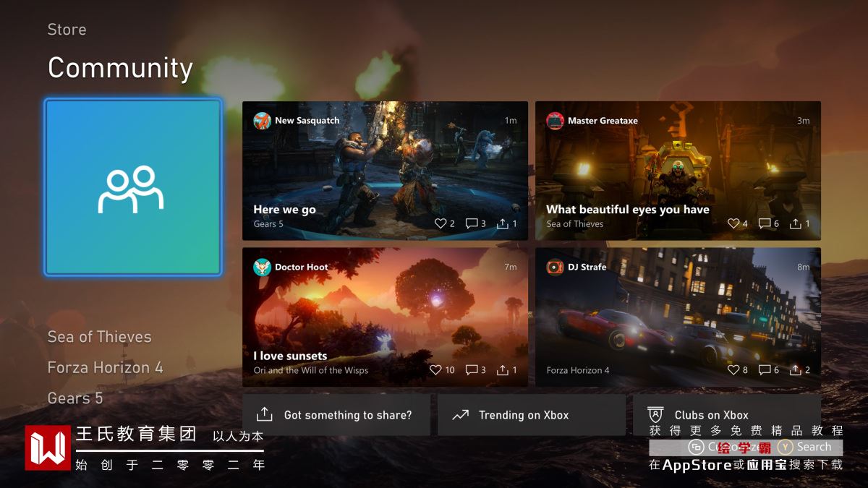Open the 'Here we go' Gears 5 thumbnail
The width and height of the screenshot is (868, 488).
coord(385,171)
